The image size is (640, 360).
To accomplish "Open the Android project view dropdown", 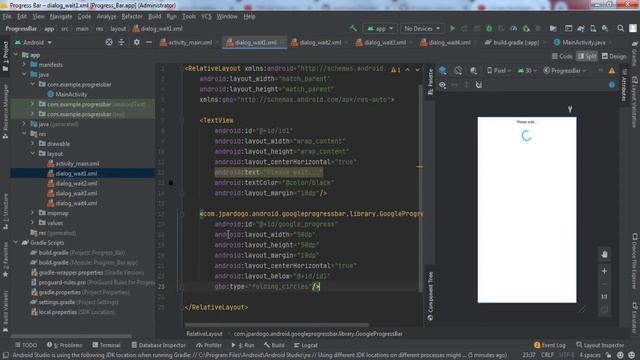I will [x=33, y=42].
